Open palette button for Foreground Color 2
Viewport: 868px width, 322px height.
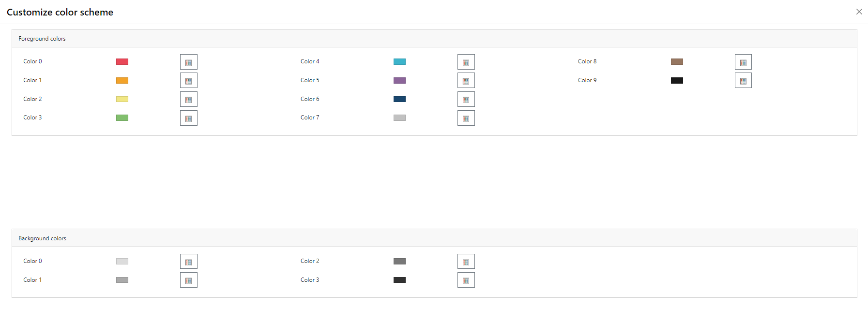pos(188,100)
